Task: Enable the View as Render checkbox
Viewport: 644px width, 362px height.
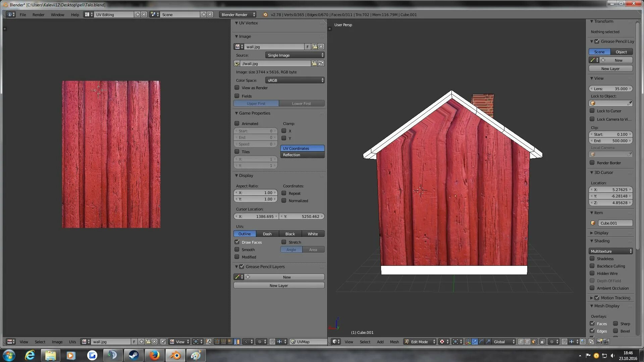Action: click(x=237, y=88)
